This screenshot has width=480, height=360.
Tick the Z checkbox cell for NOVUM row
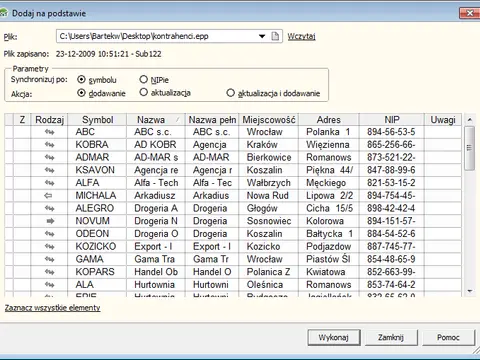(22, 221)
